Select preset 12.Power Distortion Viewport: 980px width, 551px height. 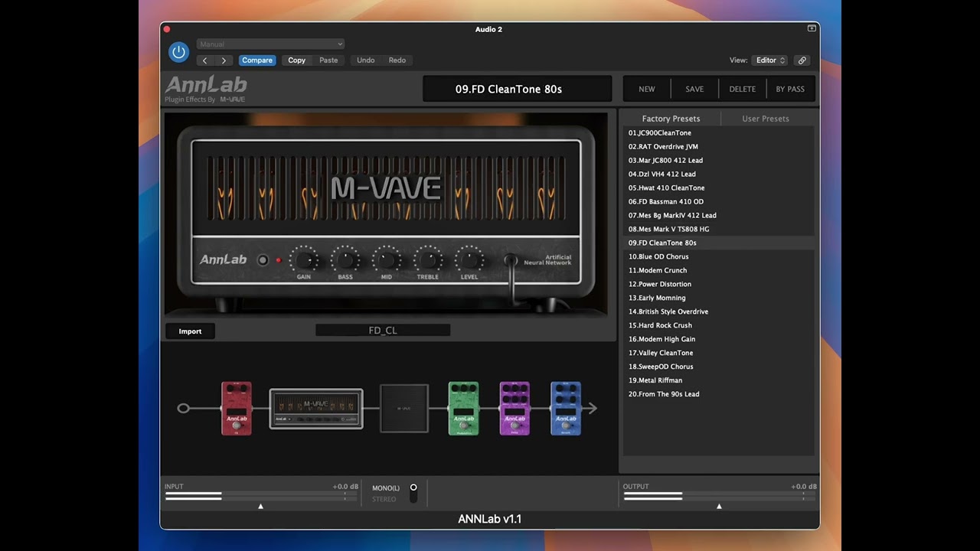pos(718,285)
